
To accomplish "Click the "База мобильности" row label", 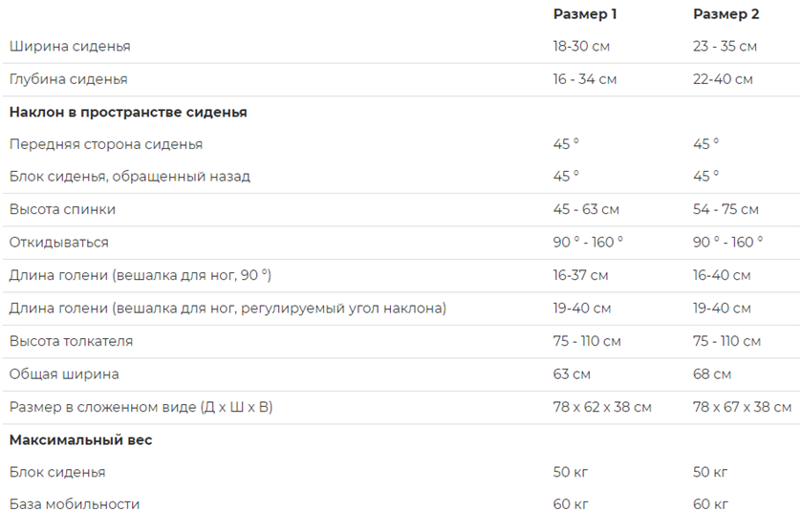I will (75, 504).
